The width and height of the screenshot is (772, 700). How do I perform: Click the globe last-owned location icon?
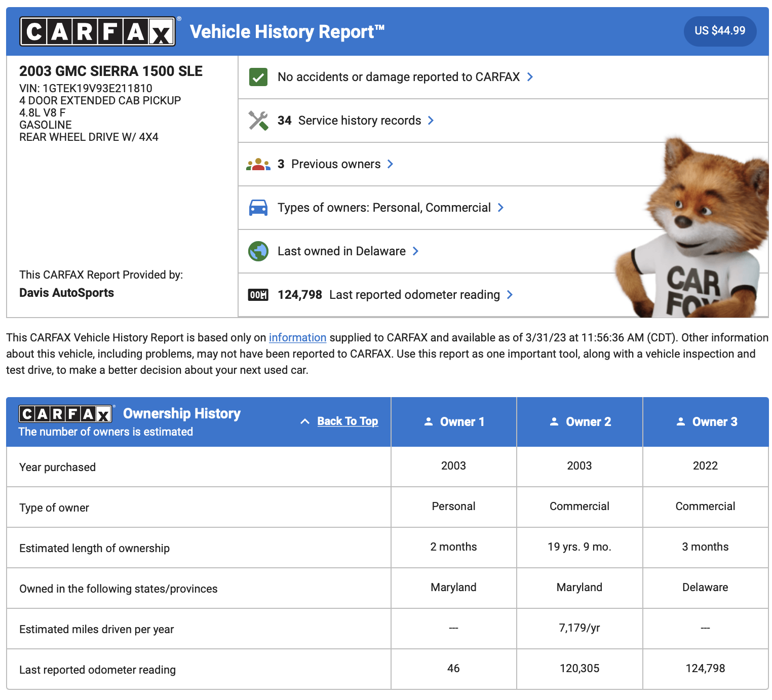pyautogui.click(x=258, y=251)
